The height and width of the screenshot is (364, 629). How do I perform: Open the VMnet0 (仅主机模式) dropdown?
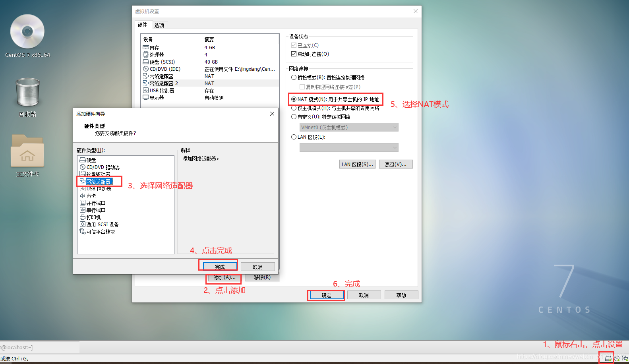coord(349,127)
